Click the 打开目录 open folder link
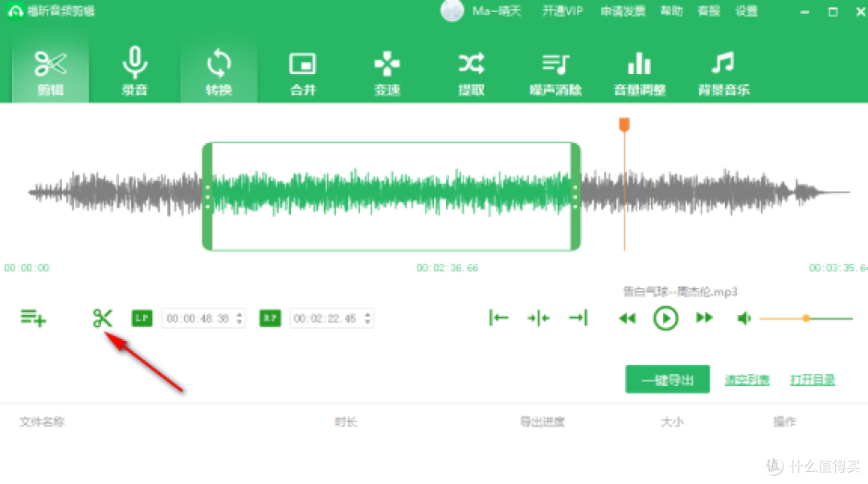This screenshot has height=484, width=868. (813, 380)
